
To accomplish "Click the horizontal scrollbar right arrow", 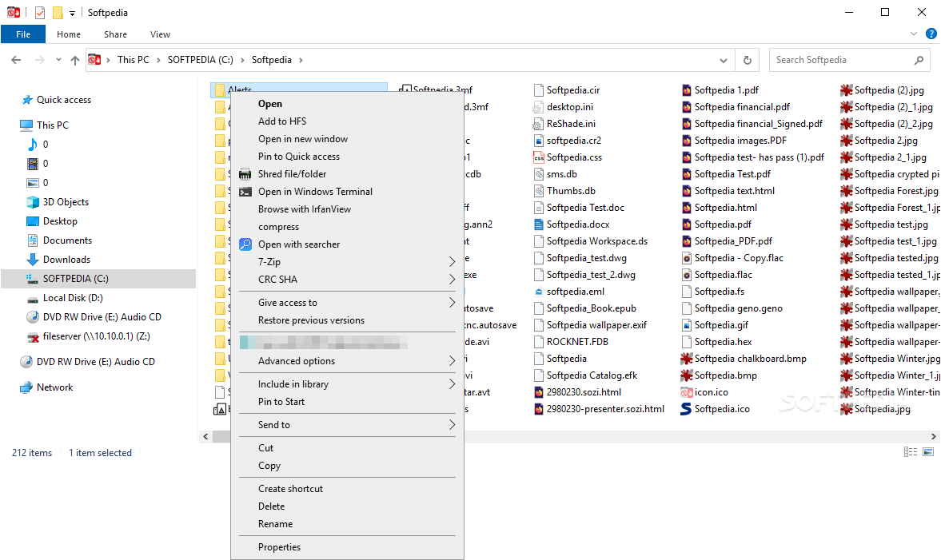I will (x=933, y=436).
